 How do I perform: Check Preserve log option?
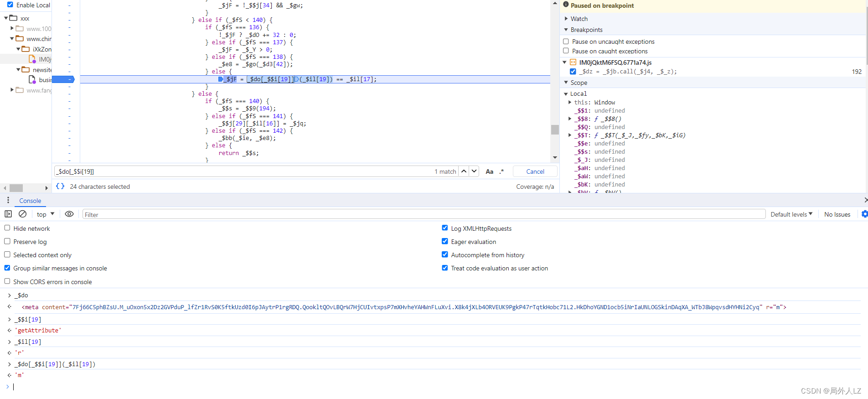pyautogui.click(x=7, y=241)
